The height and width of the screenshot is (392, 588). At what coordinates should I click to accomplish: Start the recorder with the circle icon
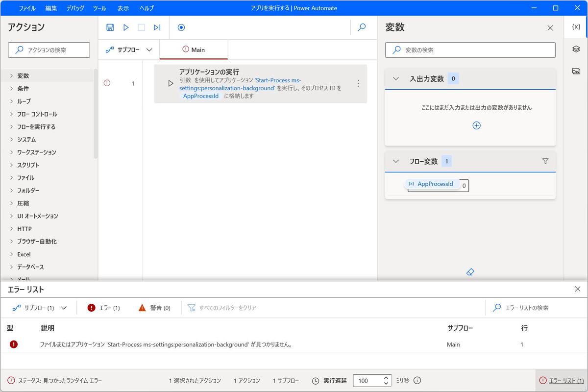tap(181, 27)
